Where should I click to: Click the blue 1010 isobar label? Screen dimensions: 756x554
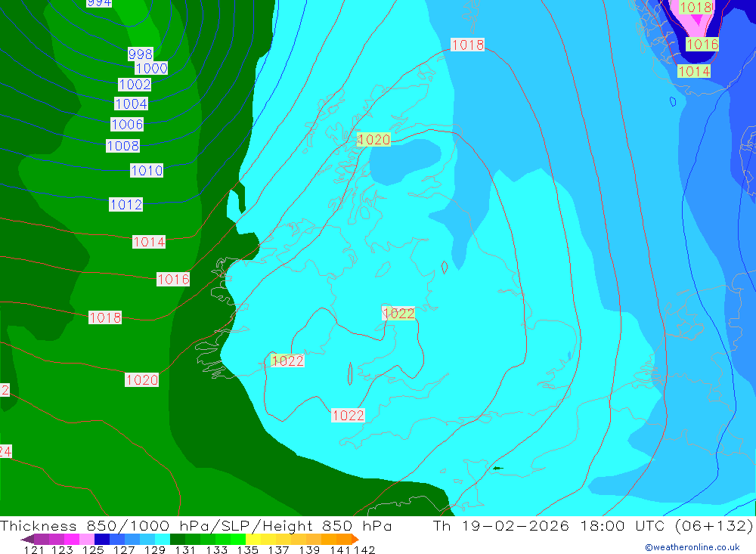tap(147, 170)
